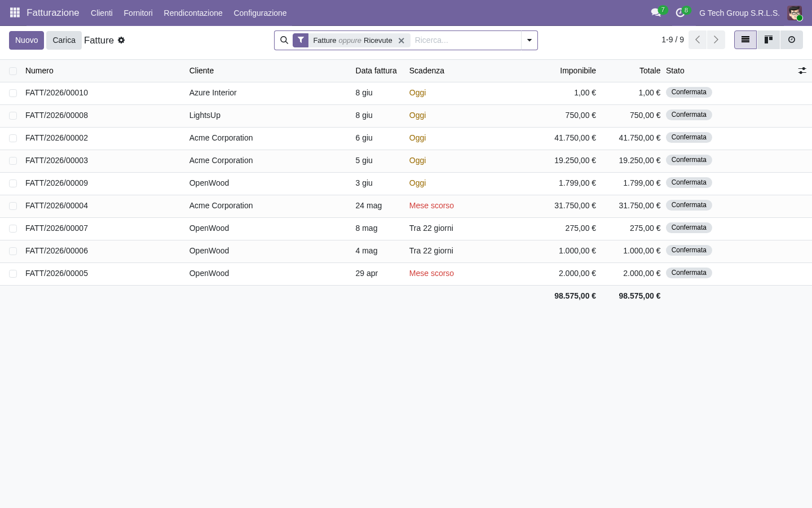The image size is (812, 508).
Task: Expand the search options dropdown arrow
Action: (x=529, y=40)
